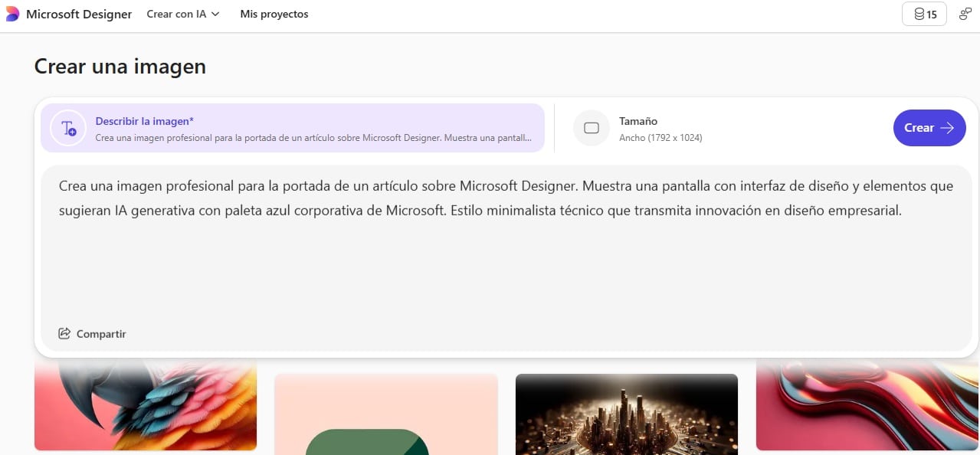Open the Crear con IA dropdown menu
The height and width of the screenshot is (455, 980).
pos(183,14)
